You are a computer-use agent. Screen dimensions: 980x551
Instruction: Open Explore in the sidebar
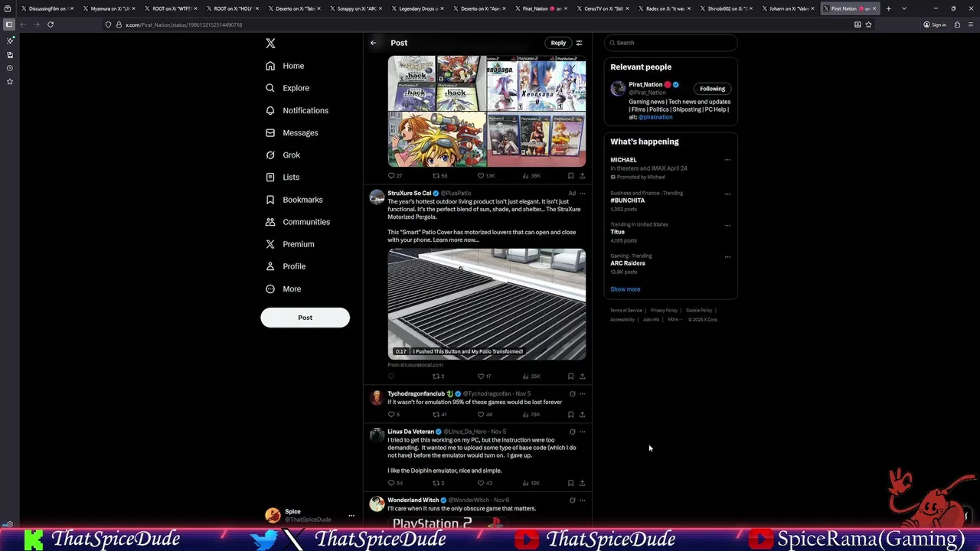coord(288,88)
